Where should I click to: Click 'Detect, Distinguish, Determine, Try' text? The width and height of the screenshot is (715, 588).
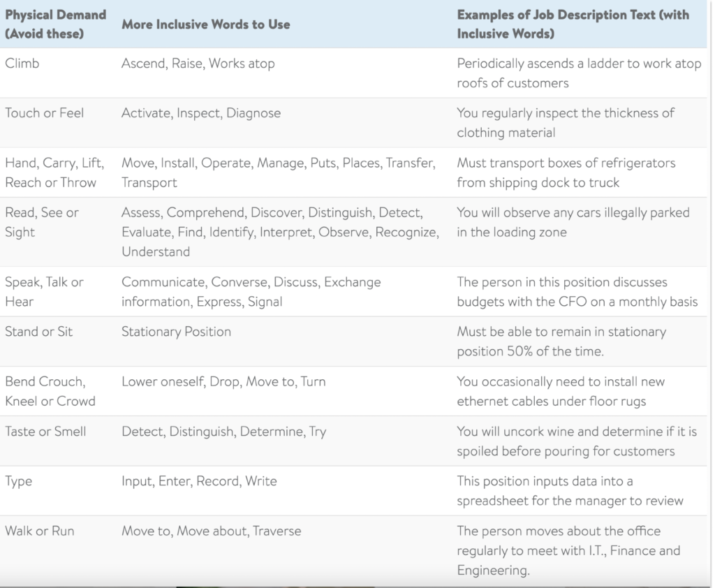point(224,432)
